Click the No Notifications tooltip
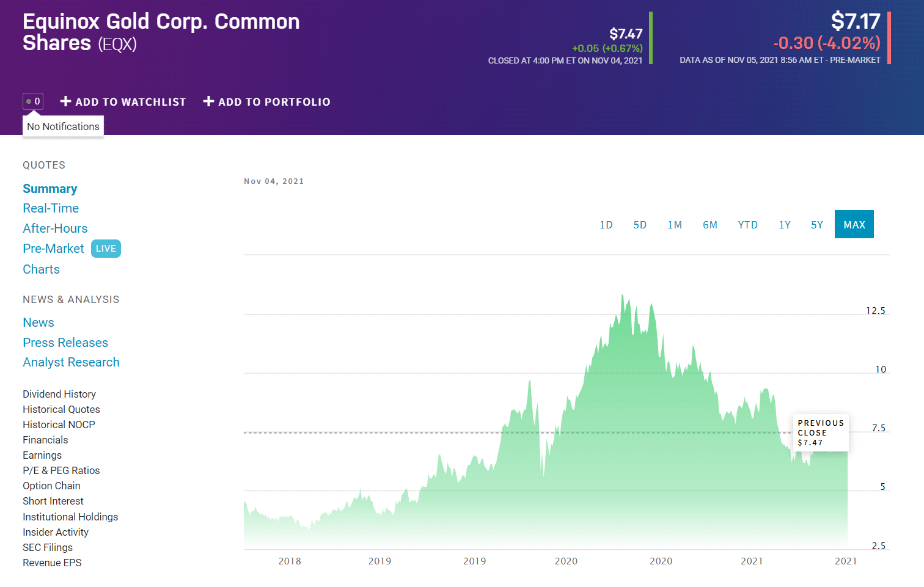 click(x=63, y=126)
